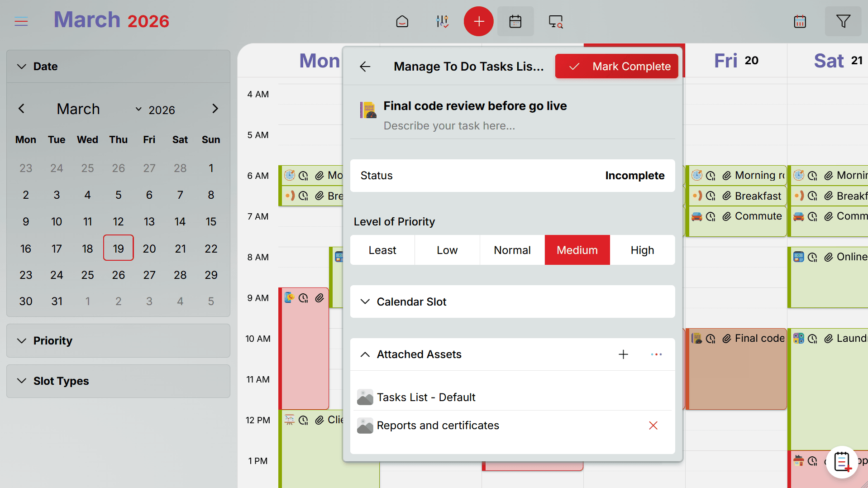This screenshot has height=488, width=868.
Task: Set priority level to High
Action: point(642,250)
